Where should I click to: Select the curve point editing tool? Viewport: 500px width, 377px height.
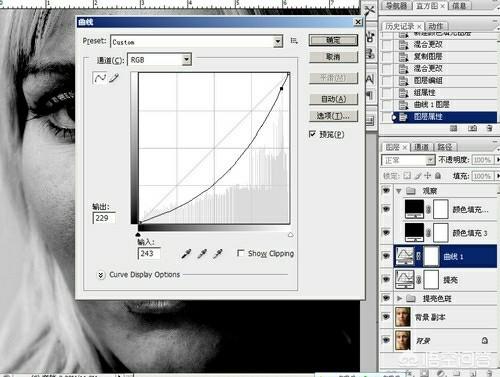coord(100,78)
